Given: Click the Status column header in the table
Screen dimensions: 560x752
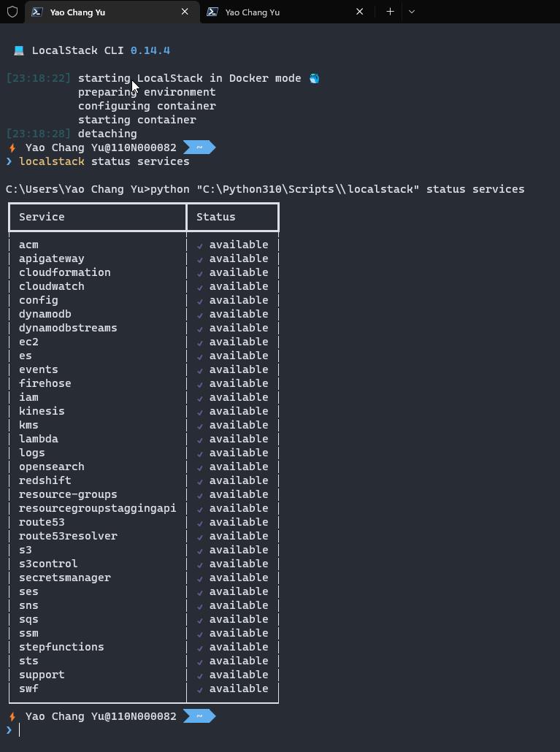Looking at the screenshot, I should tap(216, 217).
